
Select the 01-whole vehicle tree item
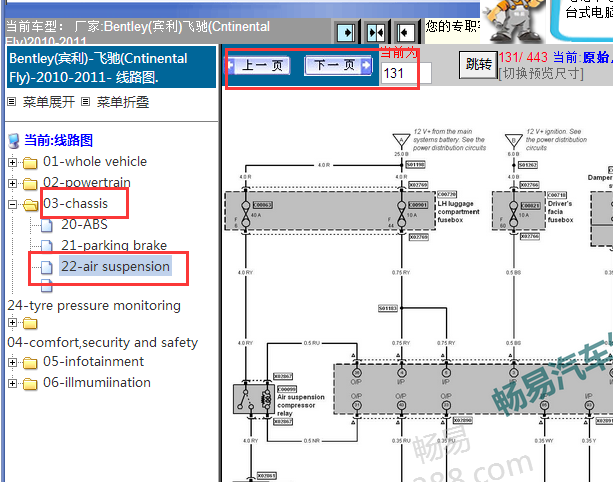coord(95,161)
